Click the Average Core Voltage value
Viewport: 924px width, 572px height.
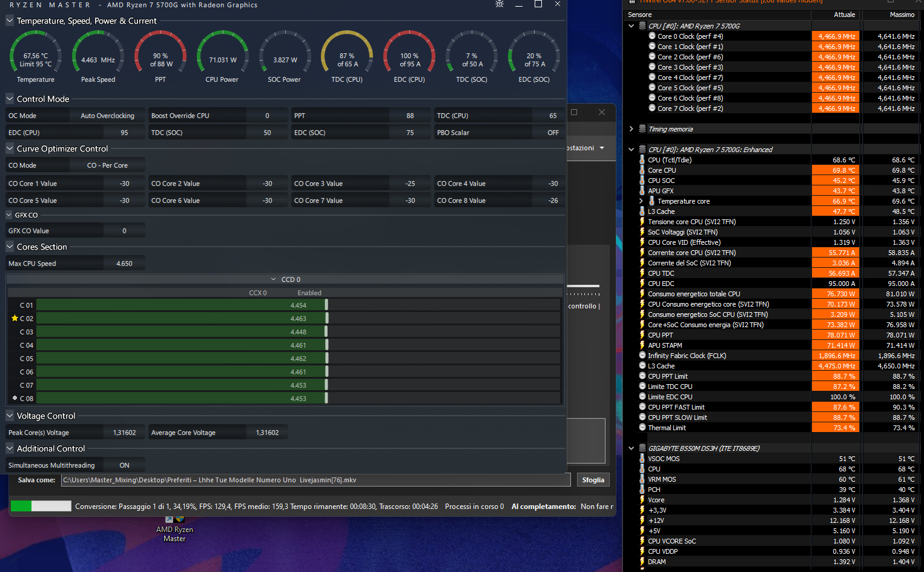tap(267, 433)
